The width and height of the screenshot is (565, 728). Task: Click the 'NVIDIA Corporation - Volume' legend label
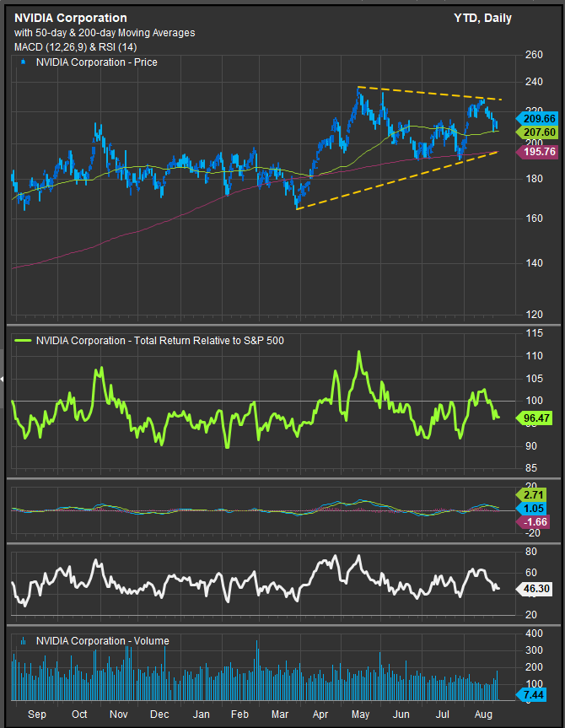103,641
